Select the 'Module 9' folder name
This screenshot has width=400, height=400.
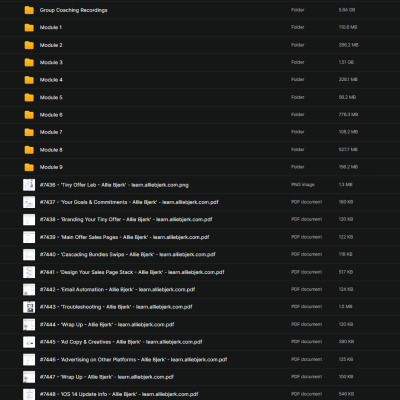click(x=51, y=167)
